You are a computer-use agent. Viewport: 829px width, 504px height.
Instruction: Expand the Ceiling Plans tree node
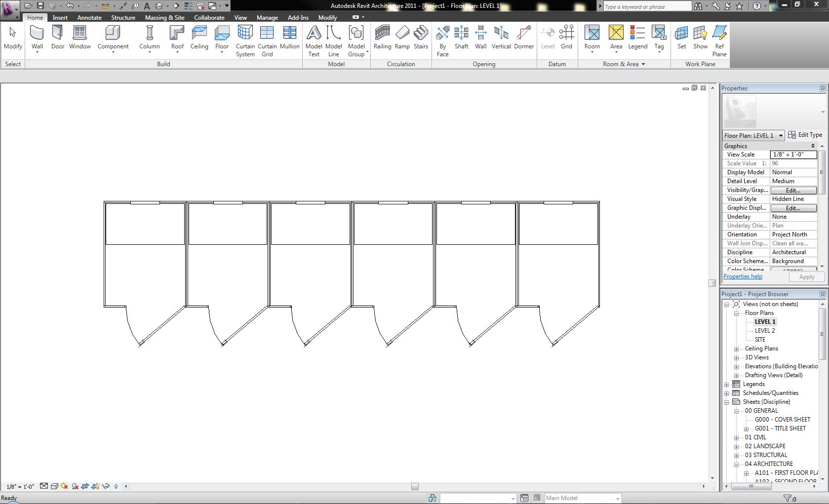point(736,349)
